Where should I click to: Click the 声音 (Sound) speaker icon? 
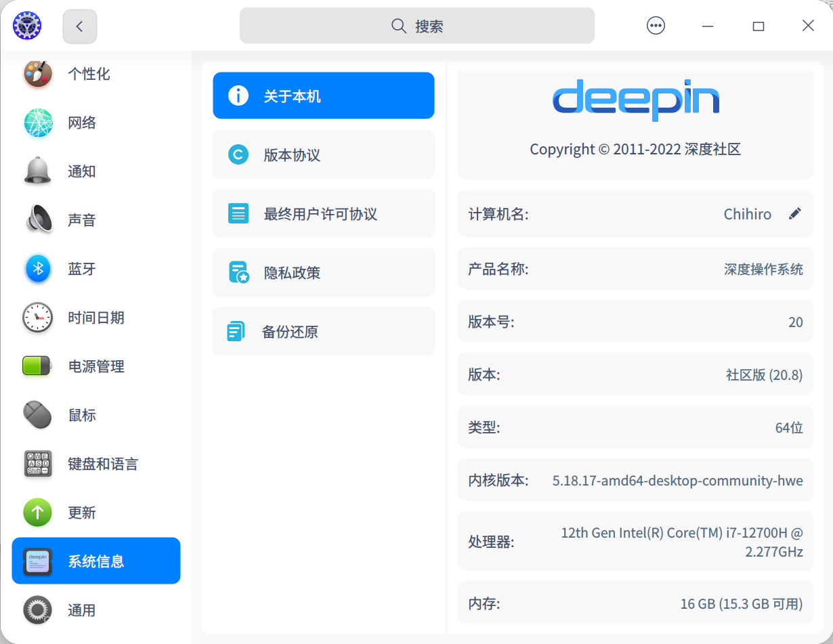click(x=37, y=220)
